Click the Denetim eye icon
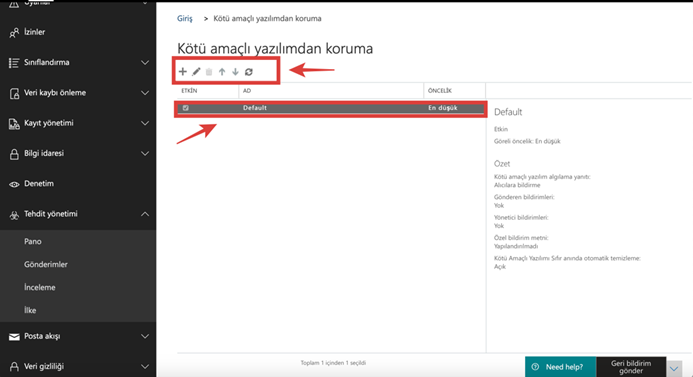 (14, 184)
